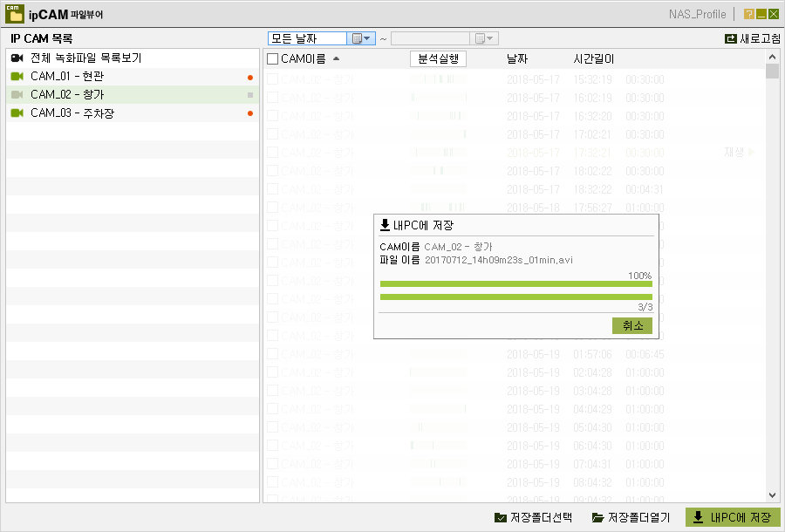This screenshot has width=785, height=532.
Task: Click the ipCAM folder app icon
Action: (x=15, y=14)
